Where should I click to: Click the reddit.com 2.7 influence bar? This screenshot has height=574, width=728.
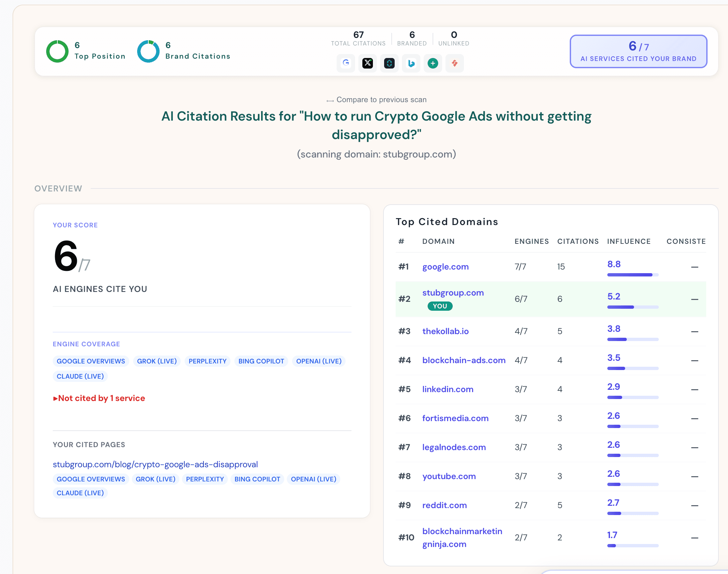pos(632,513)
